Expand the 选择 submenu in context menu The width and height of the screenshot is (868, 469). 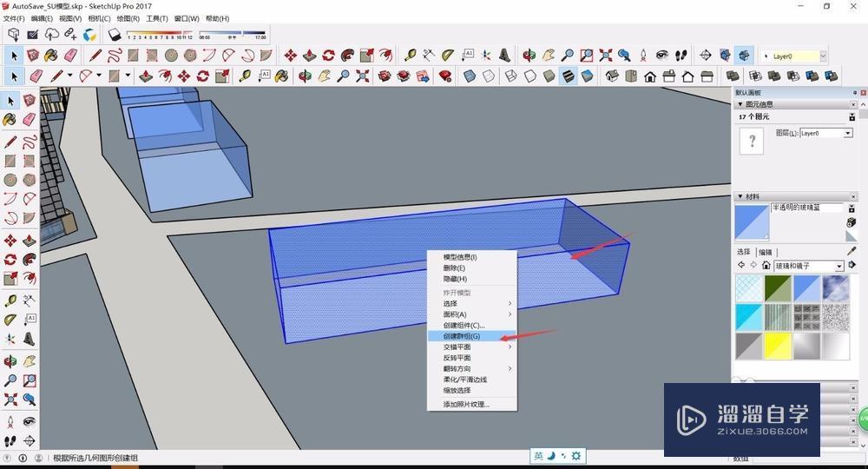[471, 303]
